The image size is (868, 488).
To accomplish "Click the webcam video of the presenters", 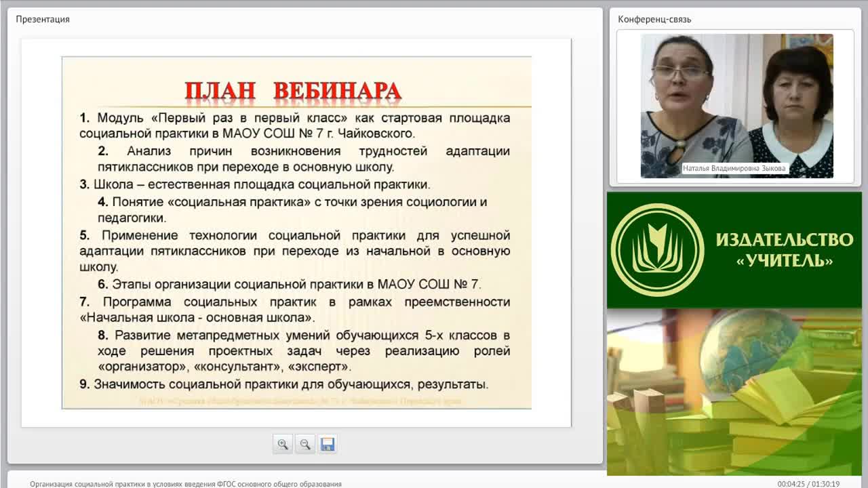I will pyautogui.click(x=737, y=106).
